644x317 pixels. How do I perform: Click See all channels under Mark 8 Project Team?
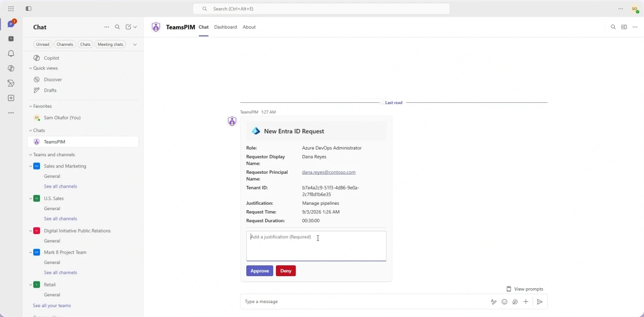pyautogui.click(x=61, y=273)
